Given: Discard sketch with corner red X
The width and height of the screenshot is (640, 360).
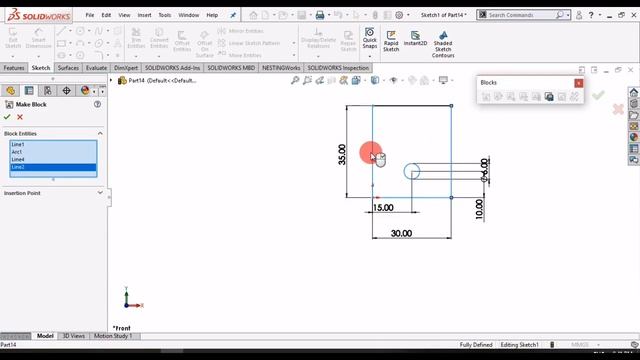Looking at the screenshot, I should [x=618, y=109].
